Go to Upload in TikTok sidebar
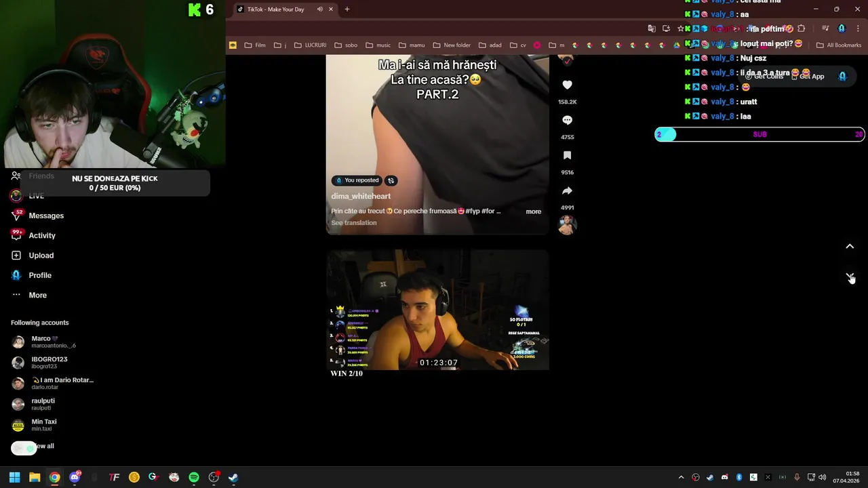The image size is (868, 488). click(33, 256)
